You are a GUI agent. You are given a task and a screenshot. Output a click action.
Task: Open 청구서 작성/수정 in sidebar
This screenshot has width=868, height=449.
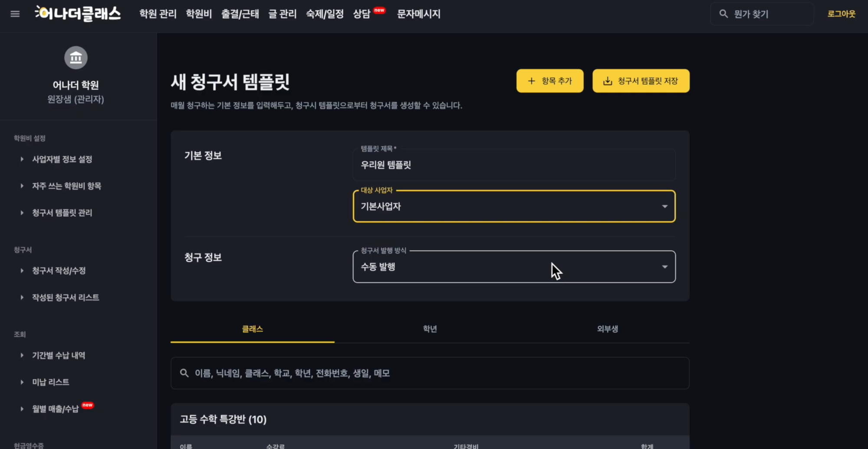click(59, 271)
